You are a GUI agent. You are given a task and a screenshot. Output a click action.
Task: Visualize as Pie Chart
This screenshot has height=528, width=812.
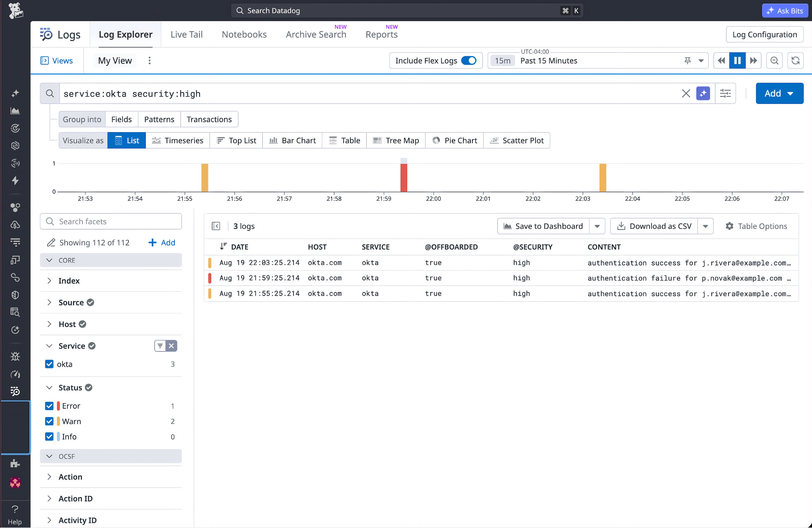tap(454, 140)
